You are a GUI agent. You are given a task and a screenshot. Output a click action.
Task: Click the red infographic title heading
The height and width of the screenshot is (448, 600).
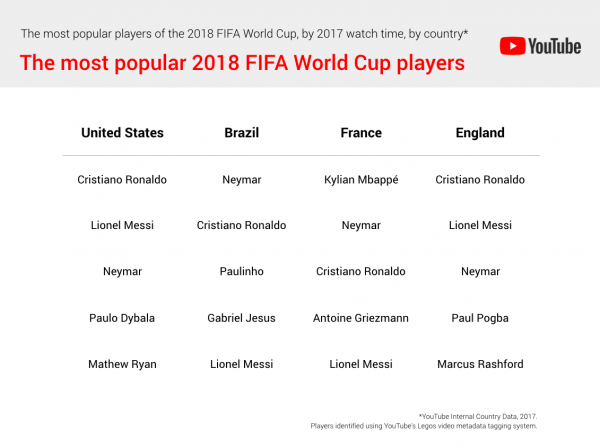point(243,63)
